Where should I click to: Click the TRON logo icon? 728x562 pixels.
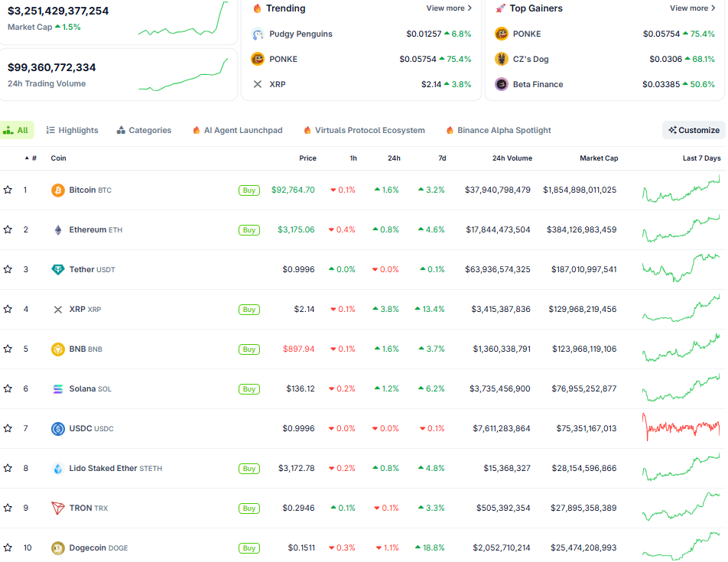click(58, 508)
